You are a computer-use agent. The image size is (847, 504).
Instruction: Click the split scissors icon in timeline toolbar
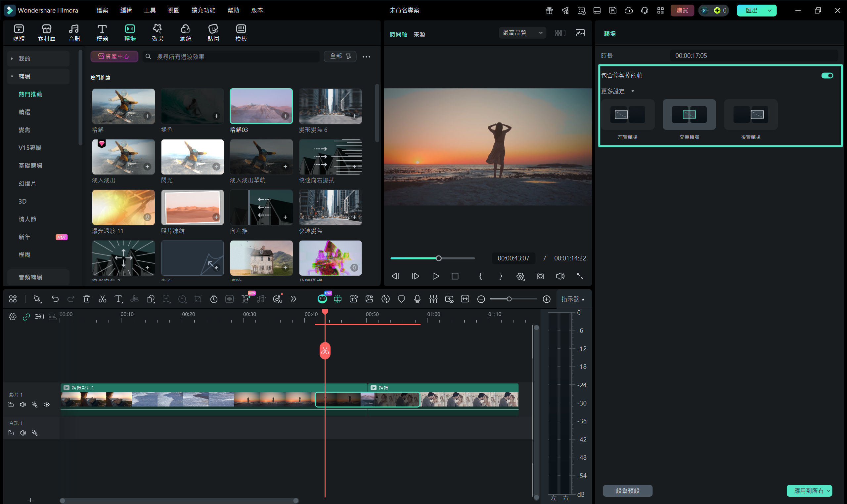click(102, 299)
